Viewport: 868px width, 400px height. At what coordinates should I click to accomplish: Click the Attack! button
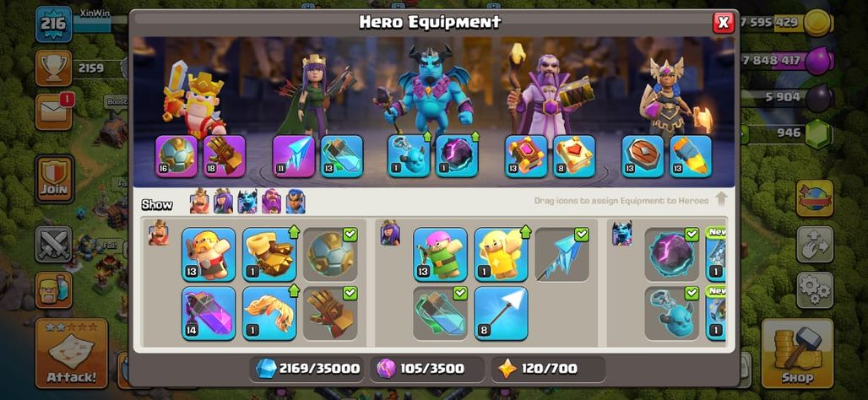click(x=72, y=353)
